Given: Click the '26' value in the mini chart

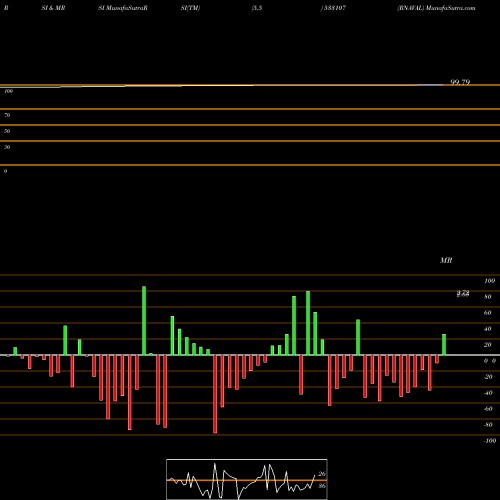Looking at the screenshot, I should click(322, 474).
